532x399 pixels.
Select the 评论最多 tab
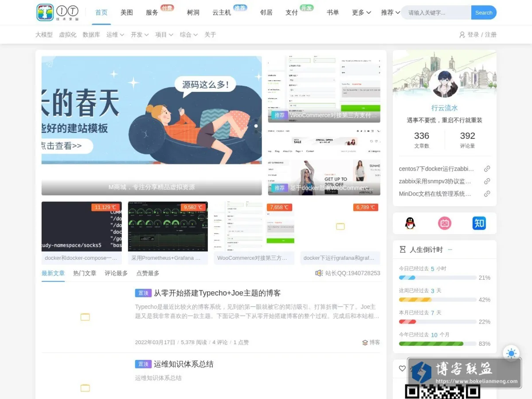coord(116,273)
